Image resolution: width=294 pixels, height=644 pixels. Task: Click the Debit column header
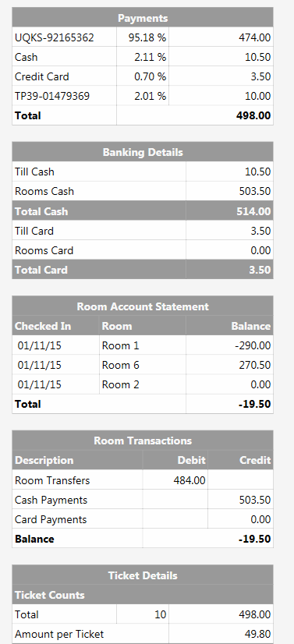click(191, 461)
